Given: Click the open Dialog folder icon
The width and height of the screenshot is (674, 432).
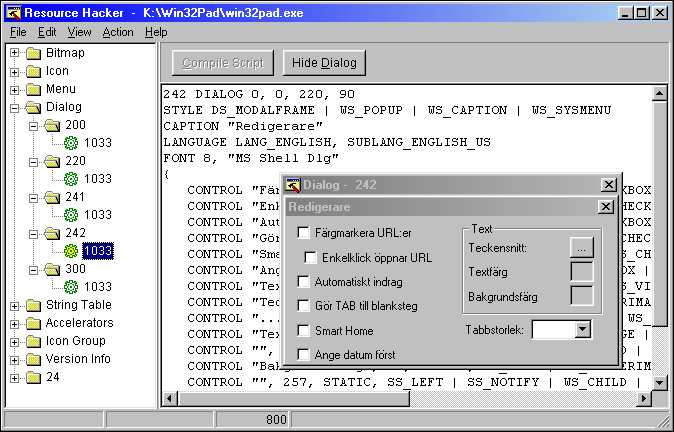Looking at the screenshot, I should click(33, 107).
